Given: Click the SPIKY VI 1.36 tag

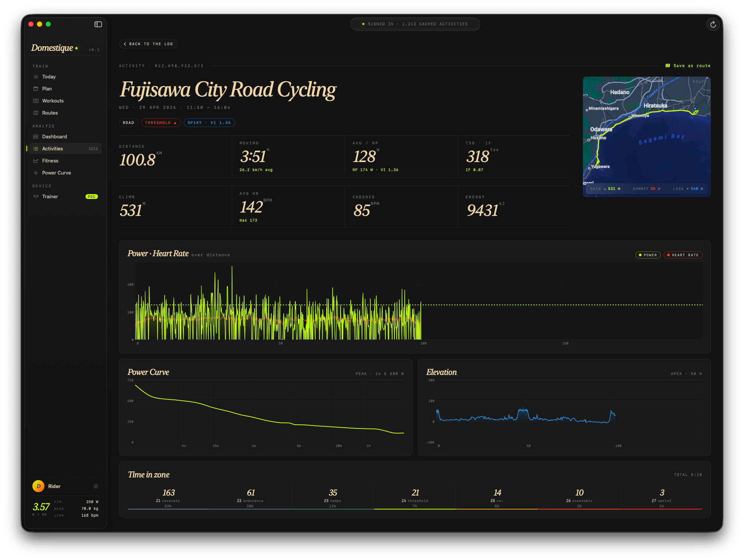Looking at the screenshot, I should pyautogui.click(x=209, y=122).
